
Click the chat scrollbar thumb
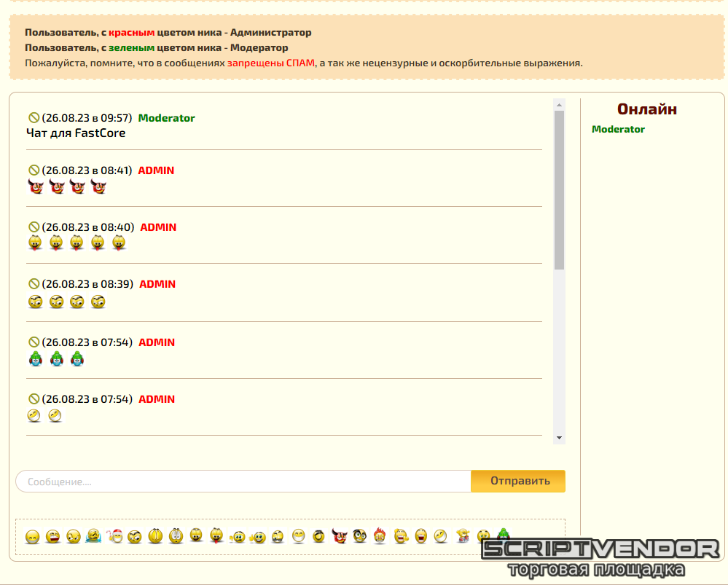tap(560, 189)
